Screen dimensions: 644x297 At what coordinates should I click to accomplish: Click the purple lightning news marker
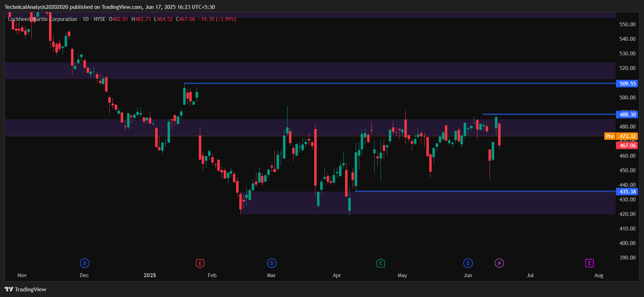pos(499,263)
